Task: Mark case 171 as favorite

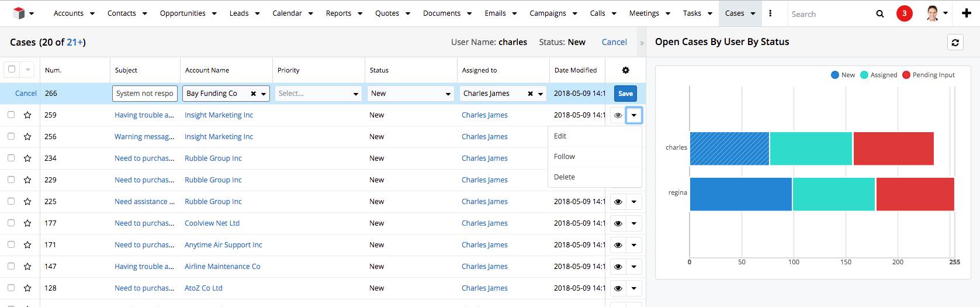Action: pos(27,245)
